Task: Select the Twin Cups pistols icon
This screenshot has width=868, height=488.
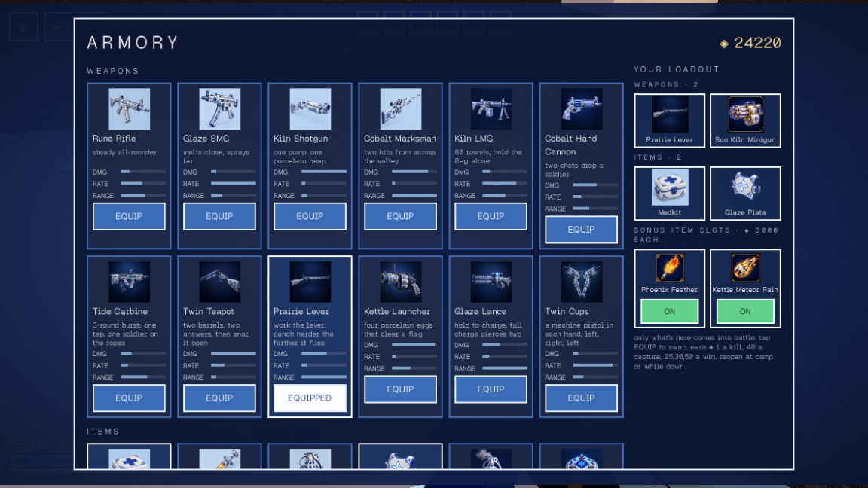Action: pos(581,282)
